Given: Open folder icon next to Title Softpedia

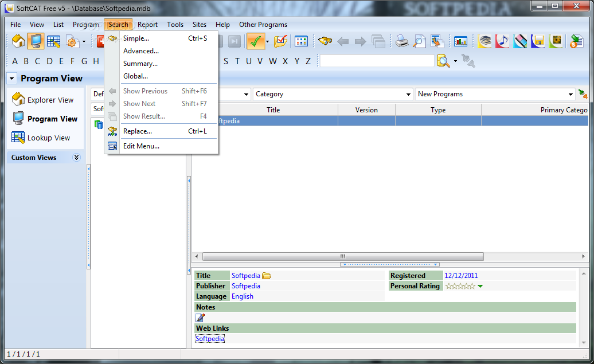Looking at the screenshot, I should 267,276.
